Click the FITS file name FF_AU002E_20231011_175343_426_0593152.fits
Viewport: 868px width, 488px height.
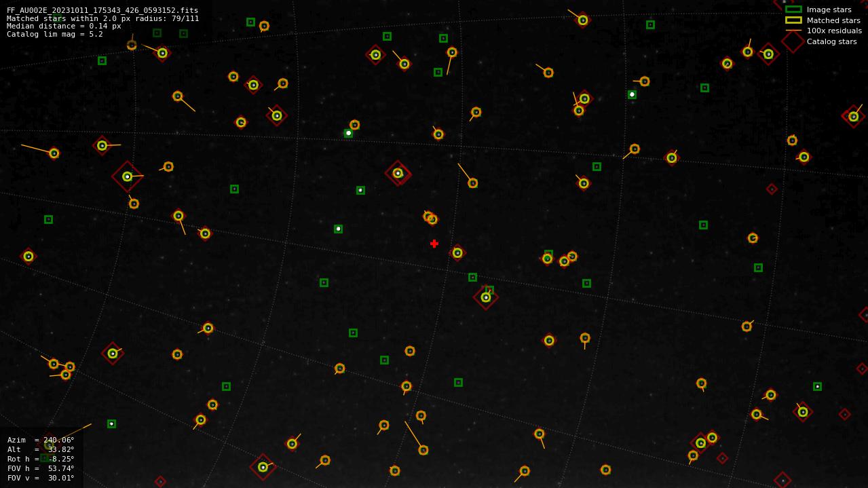tap(102, 10)
